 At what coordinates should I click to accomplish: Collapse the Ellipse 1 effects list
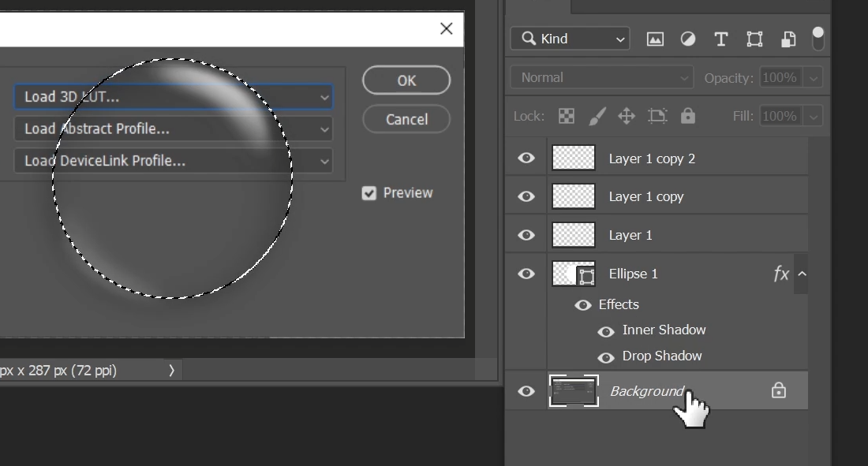pos(802,274)
